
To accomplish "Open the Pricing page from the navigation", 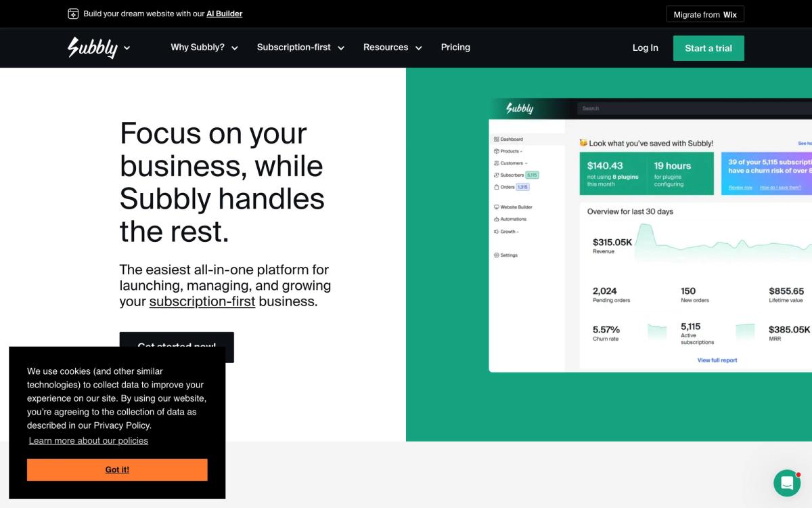I will [455, 47].
